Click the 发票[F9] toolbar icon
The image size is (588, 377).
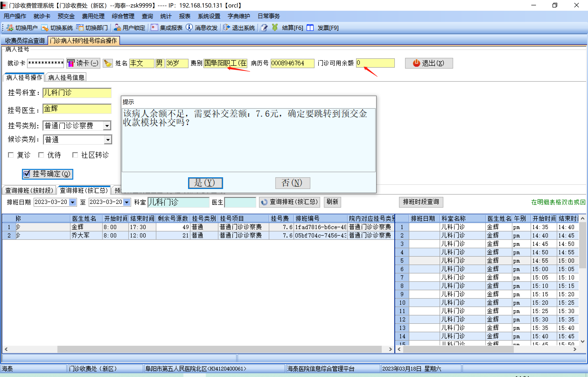[310, 28]
